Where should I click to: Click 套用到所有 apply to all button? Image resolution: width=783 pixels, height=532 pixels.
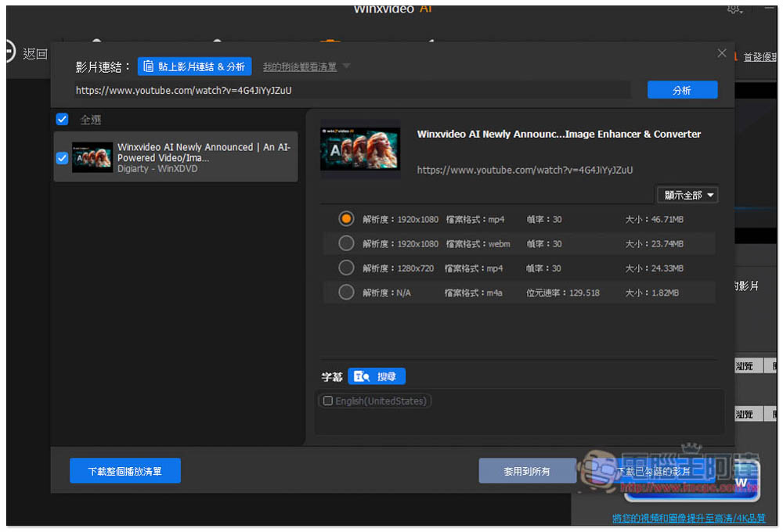[527, 471]
